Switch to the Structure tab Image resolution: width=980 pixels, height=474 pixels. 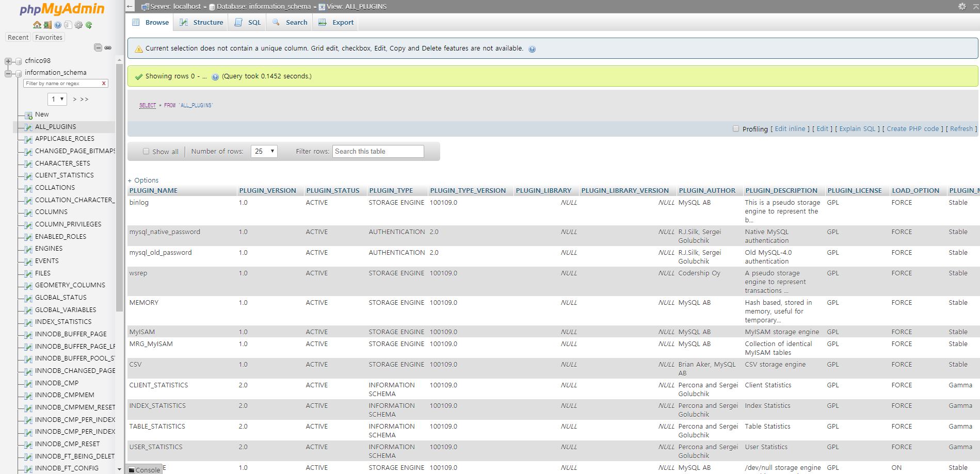click(x=202, y=22)
